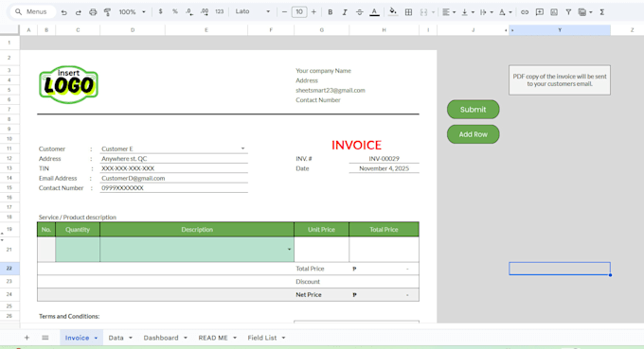This screenshot has height=349, width=644.
Task: Click the date November 4, 2025 cell
Action: [384, 168]
